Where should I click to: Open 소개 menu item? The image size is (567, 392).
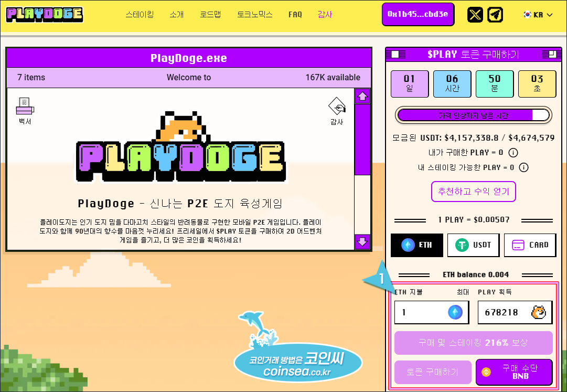[x=177, y=15]
